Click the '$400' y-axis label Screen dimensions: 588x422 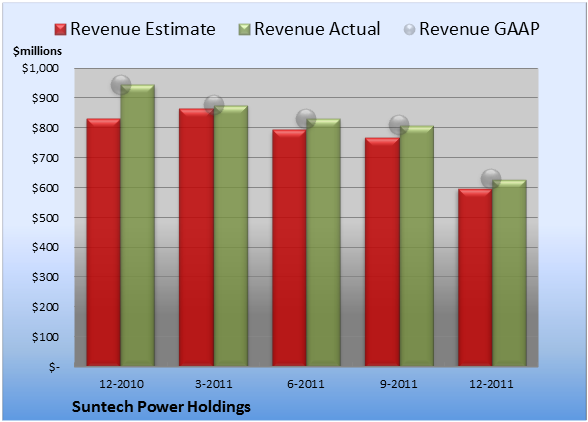(45, 248)
